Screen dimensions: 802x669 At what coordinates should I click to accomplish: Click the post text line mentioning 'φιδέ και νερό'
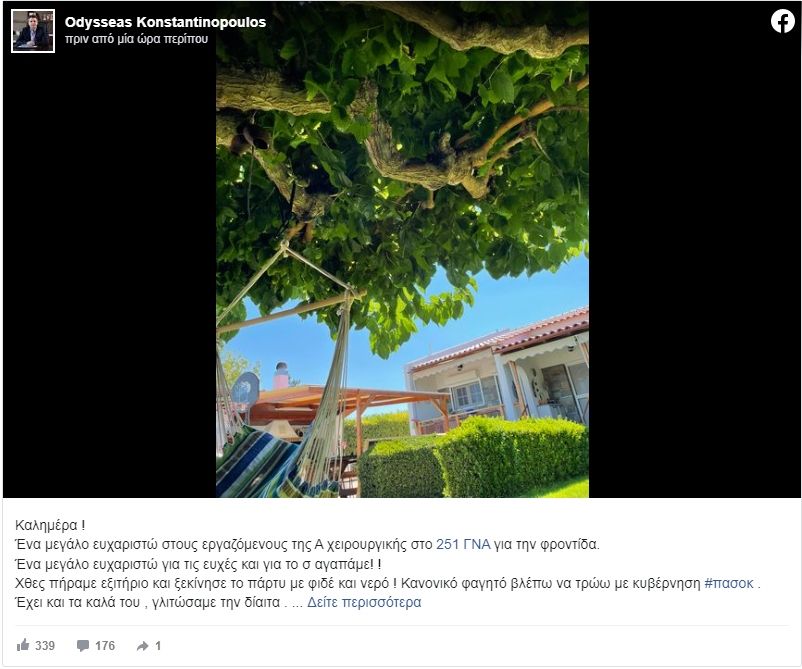pyautogui.click(x=388, y=583)
